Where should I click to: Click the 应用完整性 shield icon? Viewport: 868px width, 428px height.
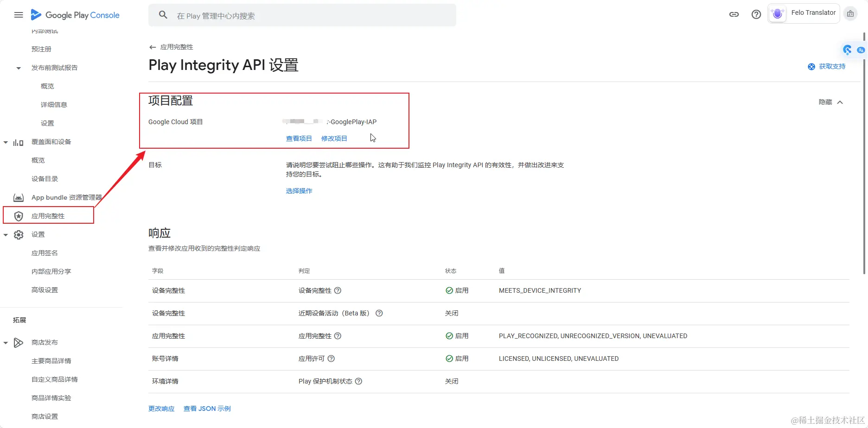(x=19, y=216)
